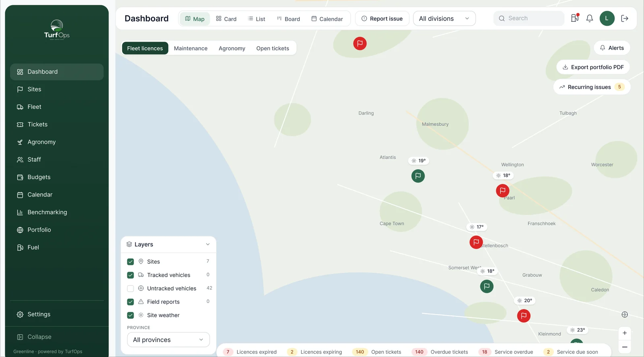Open the fuel station icon in header
This screenshot has width=644, height=357.
coord(575,18)
